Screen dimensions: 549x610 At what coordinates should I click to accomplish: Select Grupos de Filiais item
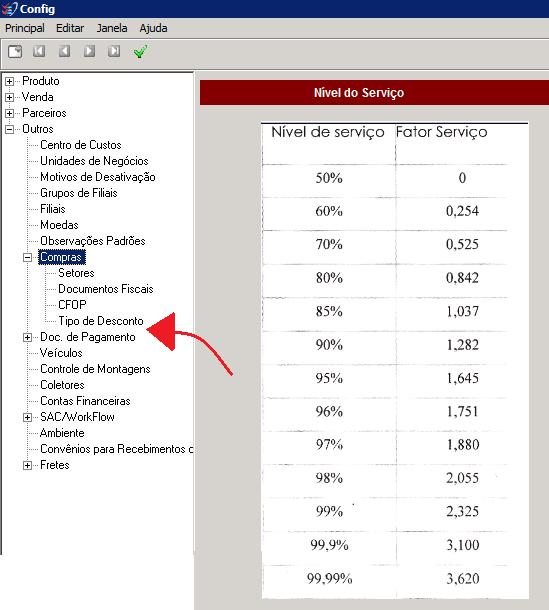79,193
